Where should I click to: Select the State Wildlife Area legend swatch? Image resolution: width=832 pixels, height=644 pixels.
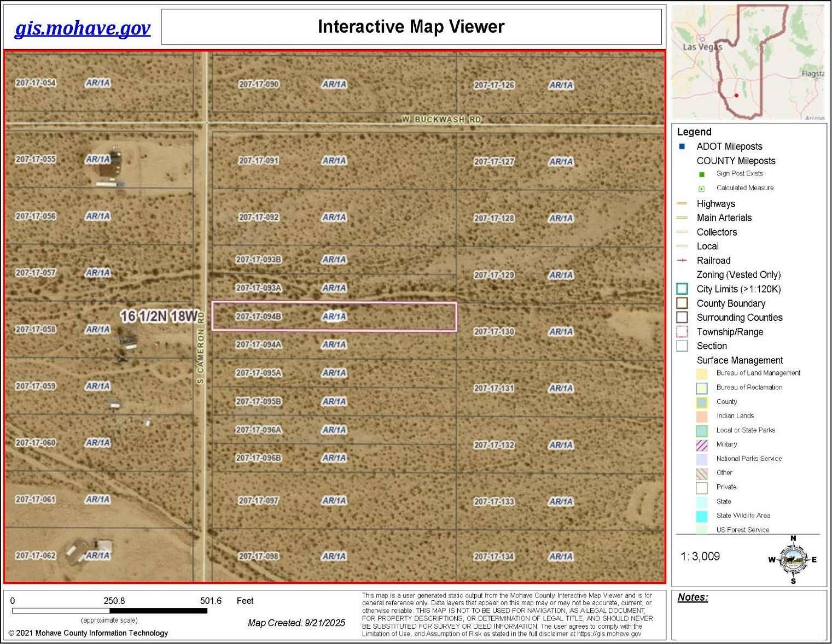pos(702,516)
